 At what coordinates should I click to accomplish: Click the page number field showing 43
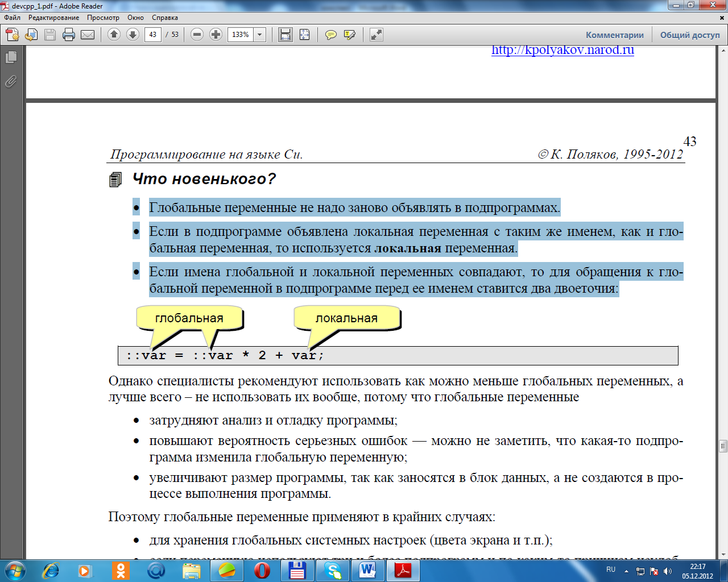153,35
